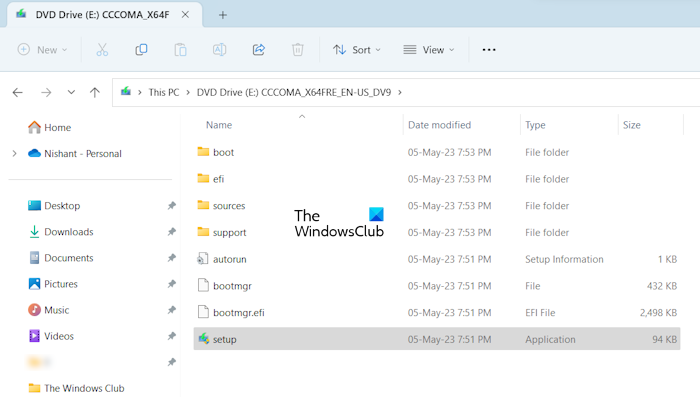Click DVD Drive (E:) breadcrumb in address bar
700x397 pixels.
tap(294, 92)
